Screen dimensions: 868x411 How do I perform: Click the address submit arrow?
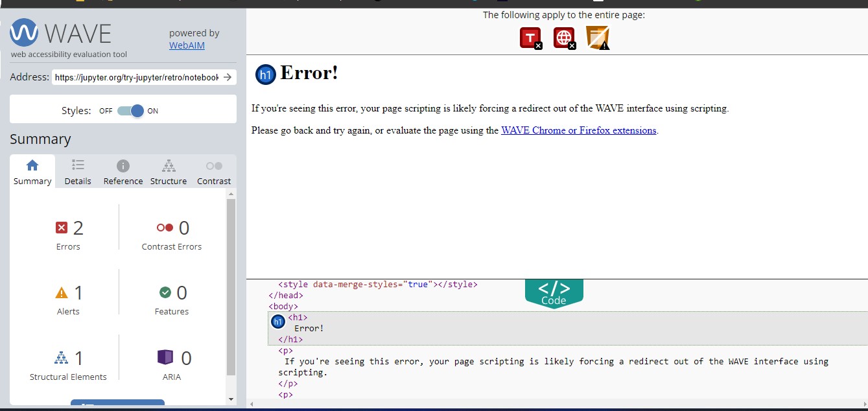click(x=228, y=76)
